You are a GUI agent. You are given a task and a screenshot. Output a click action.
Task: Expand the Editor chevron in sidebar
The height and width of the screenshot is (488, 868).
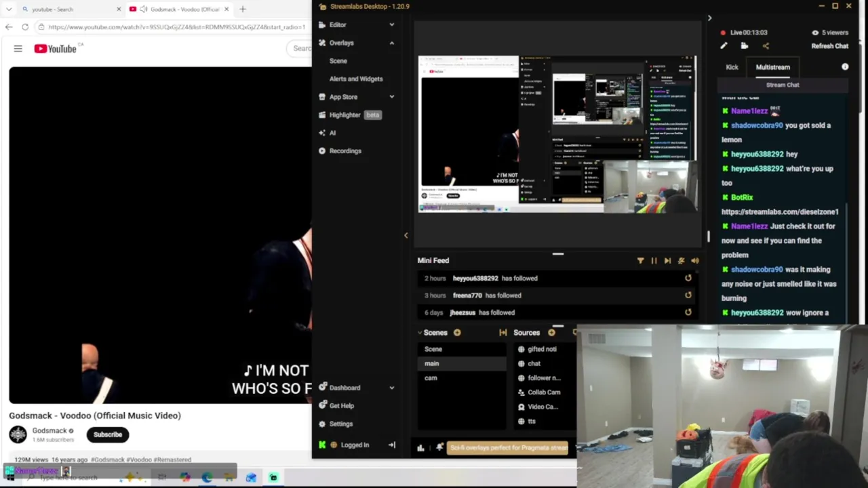391,24
